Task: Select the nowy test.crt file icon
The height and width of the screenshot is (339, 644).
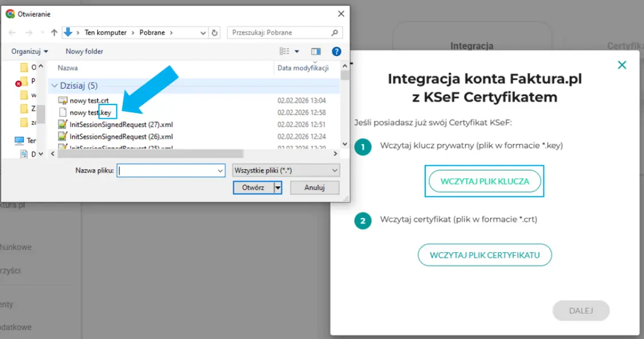Action: [x=63, y=101]
